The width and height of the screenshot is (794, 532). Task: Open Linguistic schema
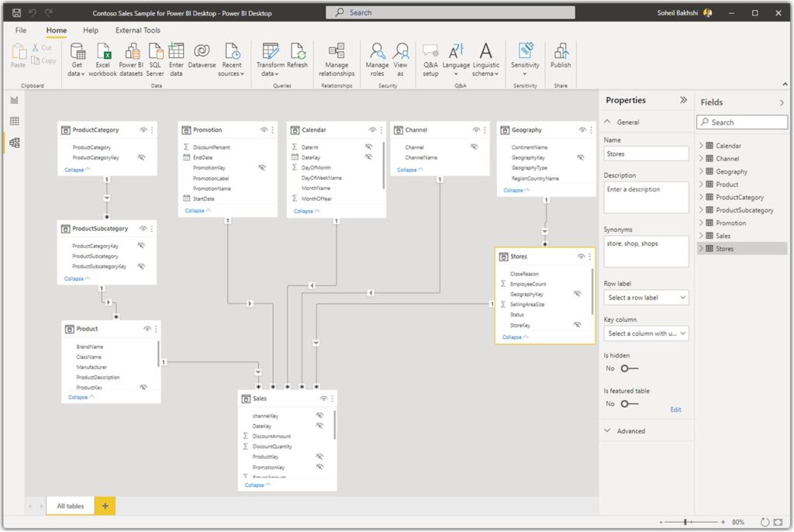[485, 59]
